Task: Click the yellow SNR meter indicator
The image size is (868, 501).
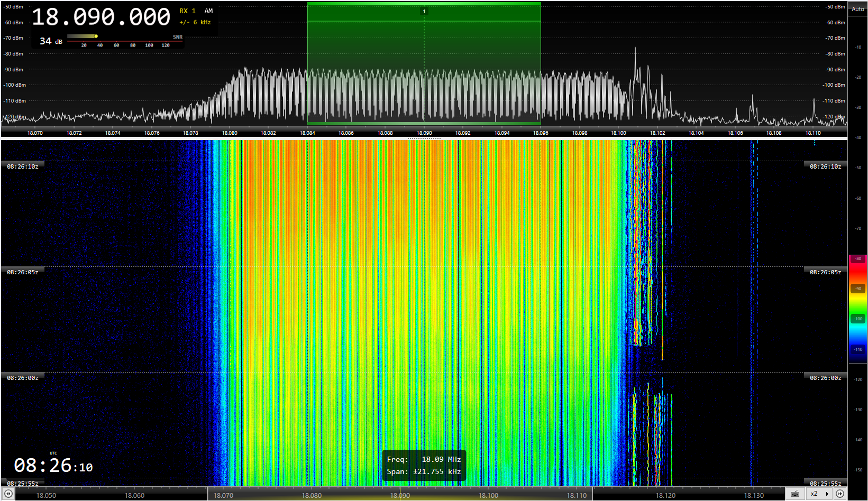Action: (x=96, y=36)
